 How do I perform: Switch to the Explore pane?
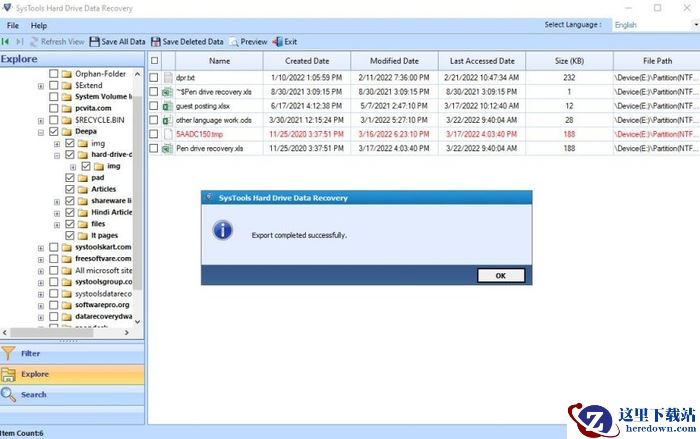72,374
